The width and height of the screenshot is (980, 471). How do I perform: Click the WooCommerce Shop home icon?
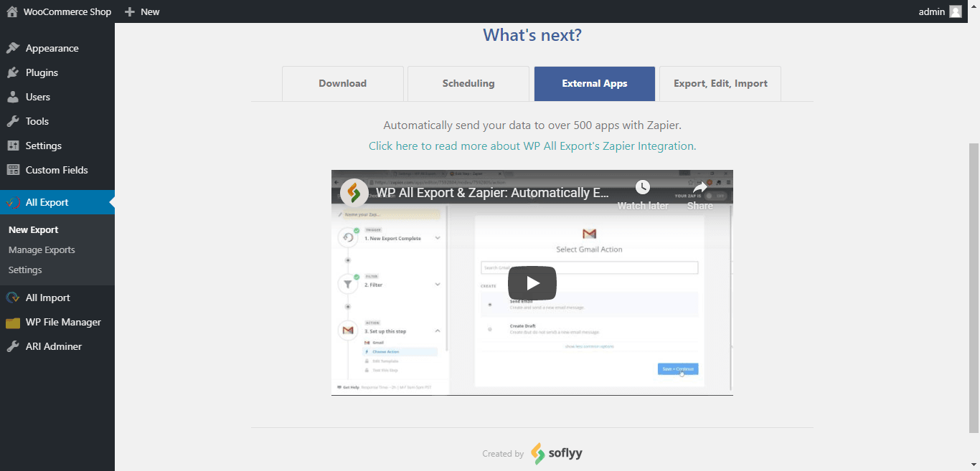[12, 11]
